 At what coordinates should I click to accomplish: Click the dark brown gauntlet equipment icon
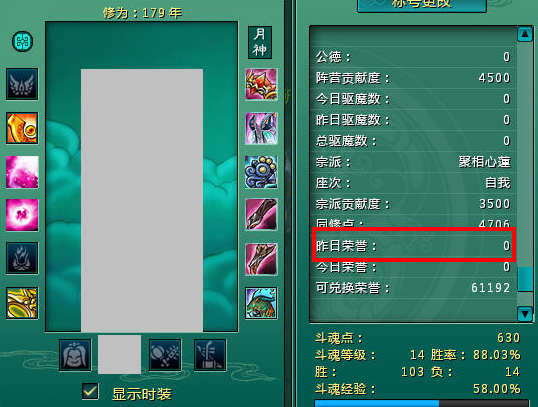[x=261, y=215]
